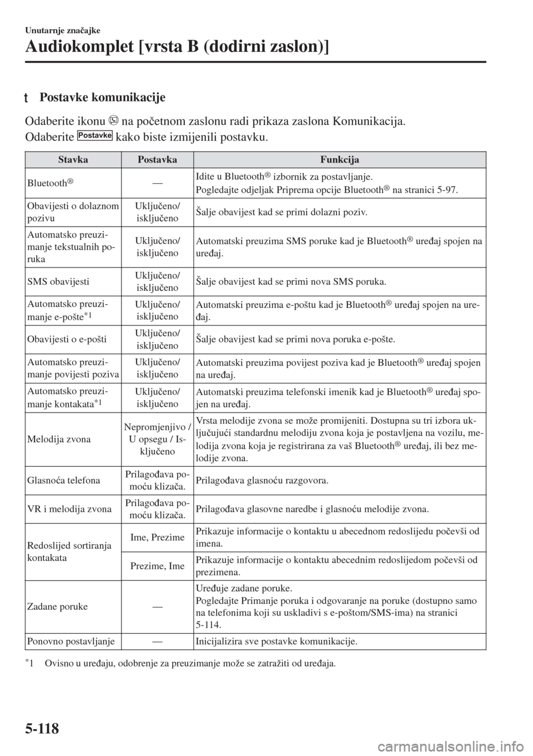Image resolution: width=533 pixels, height=756 pixels.
Task: Select the 'Postavke komunikacije' section heading
Action: pos(103,98)
